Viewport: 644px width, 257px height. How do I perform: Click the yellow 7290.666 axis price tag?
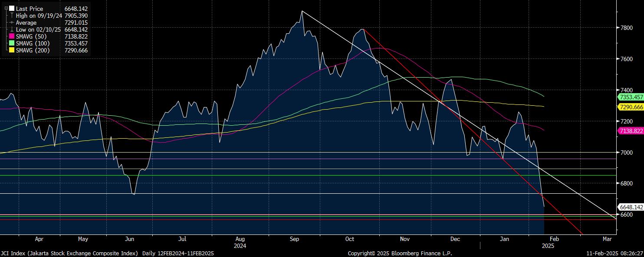click(630, 107)
